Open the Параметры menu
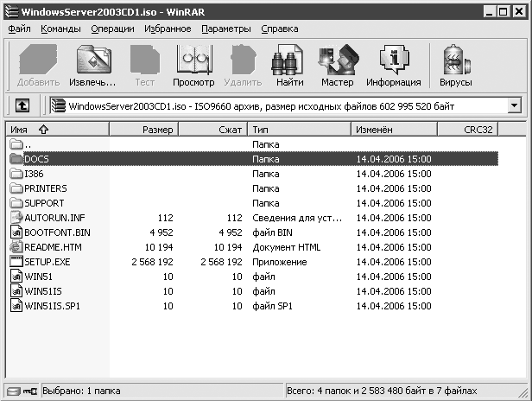 225,29
